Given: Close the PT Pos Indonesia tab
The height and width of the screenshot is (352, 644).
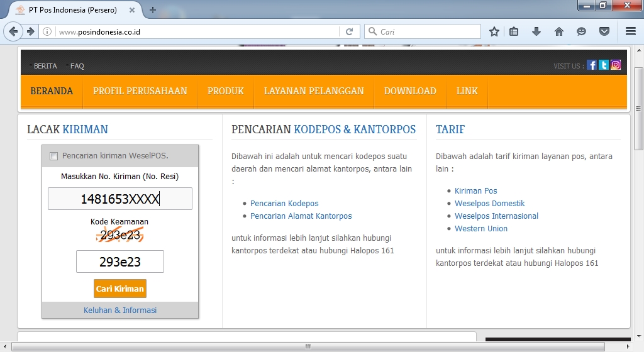Looking at the screenshot, I should pos(132,10).
